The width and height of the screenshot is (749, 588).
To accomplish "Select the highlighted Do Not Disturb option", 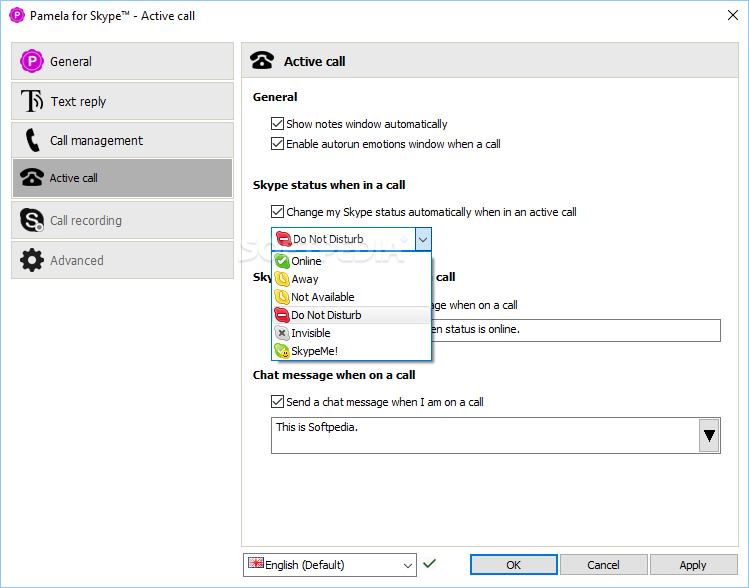I will 352,315.
